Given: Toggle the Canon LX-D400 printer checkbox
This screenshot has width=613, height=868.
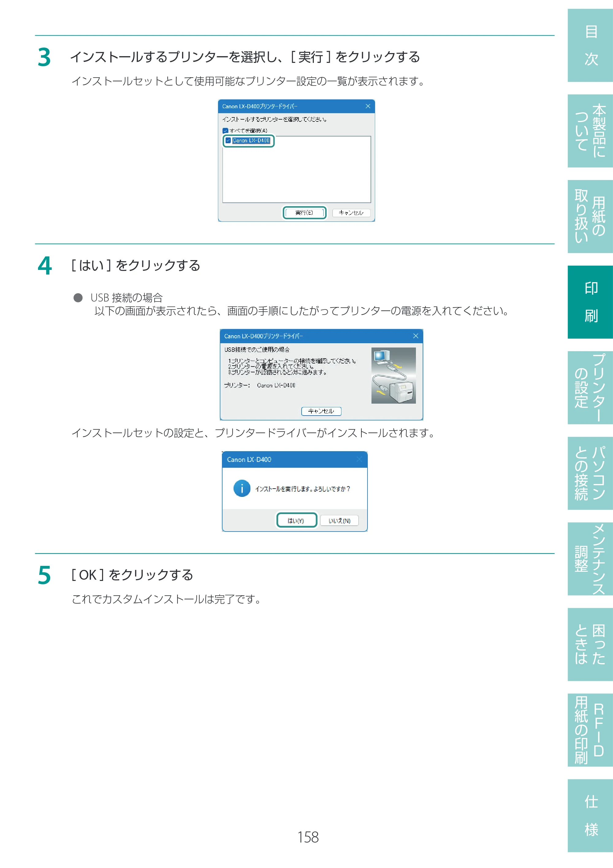Looking at the screenshot, I should click(x=228, y=140).
